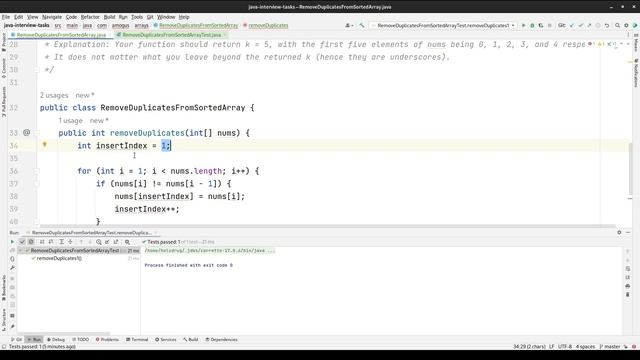The width and height of the screenshot is (640, 360).
Task: Open Run panel settings gear
Action: 619,232
